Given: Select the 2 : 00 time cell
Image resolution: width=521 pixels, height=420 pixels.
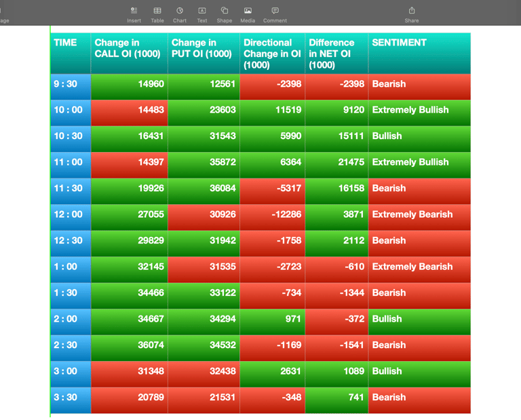Looking at the screenshot, I should [71, 322].
